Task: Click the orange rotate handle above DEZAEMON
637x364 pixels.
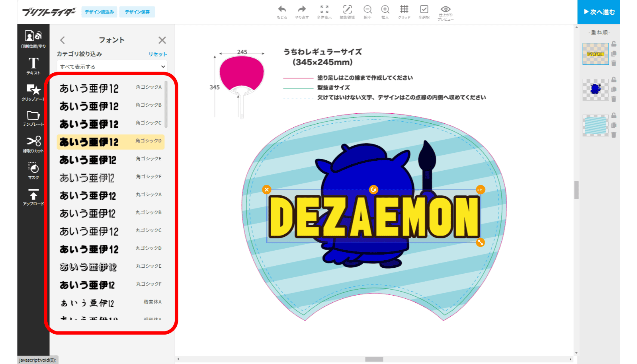Action: 373,190
